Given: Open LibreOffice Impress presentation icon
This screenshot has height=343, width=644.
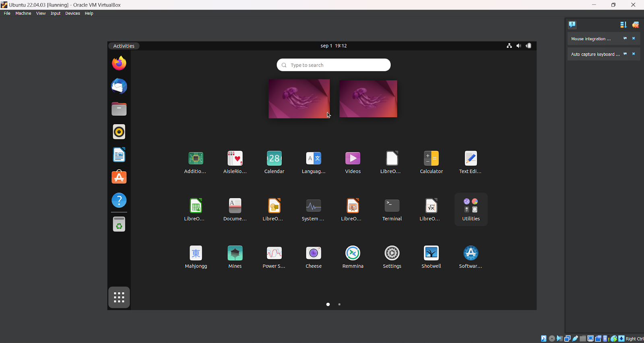Looking at the screenshot, I should (353, 210).
